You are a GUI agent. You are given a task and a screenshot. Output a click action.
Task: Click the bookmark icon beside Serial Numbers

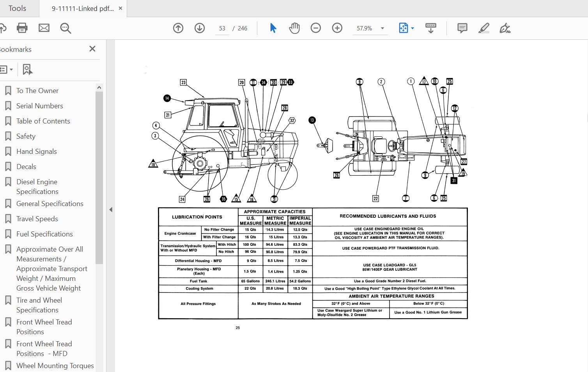point(8,106)
